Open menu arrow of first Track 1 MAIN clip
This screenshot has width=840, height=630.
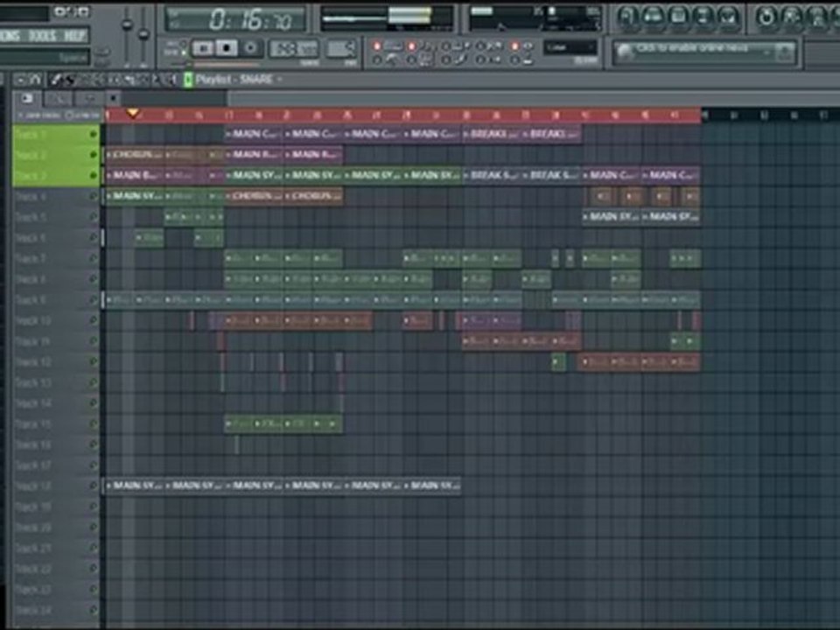pos(228,134)
